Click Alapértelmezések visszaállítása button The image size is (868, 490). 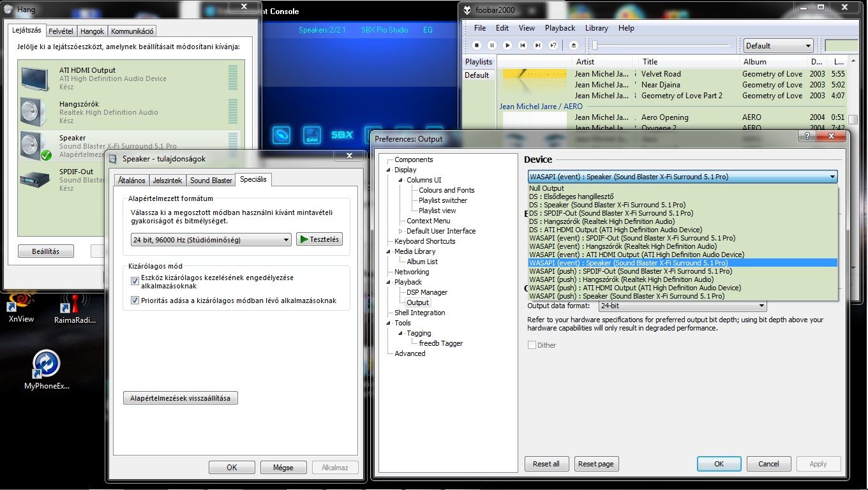(x=181, y=398)
